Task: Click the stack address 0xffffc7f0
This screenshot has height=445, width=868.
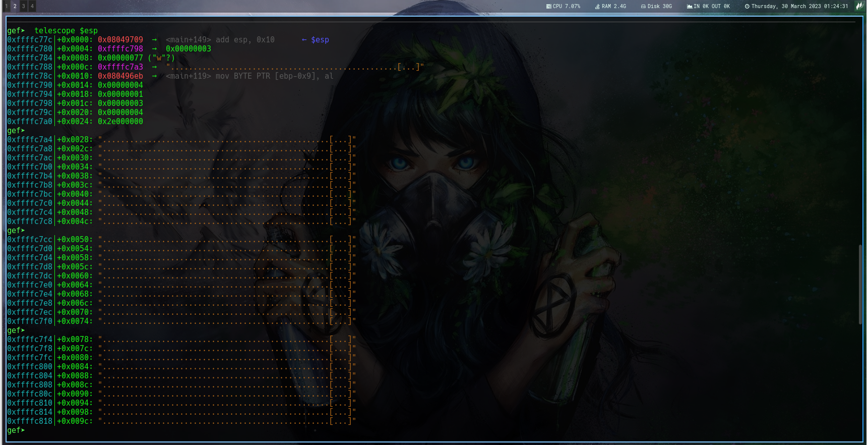Action: tap(30, 321)
